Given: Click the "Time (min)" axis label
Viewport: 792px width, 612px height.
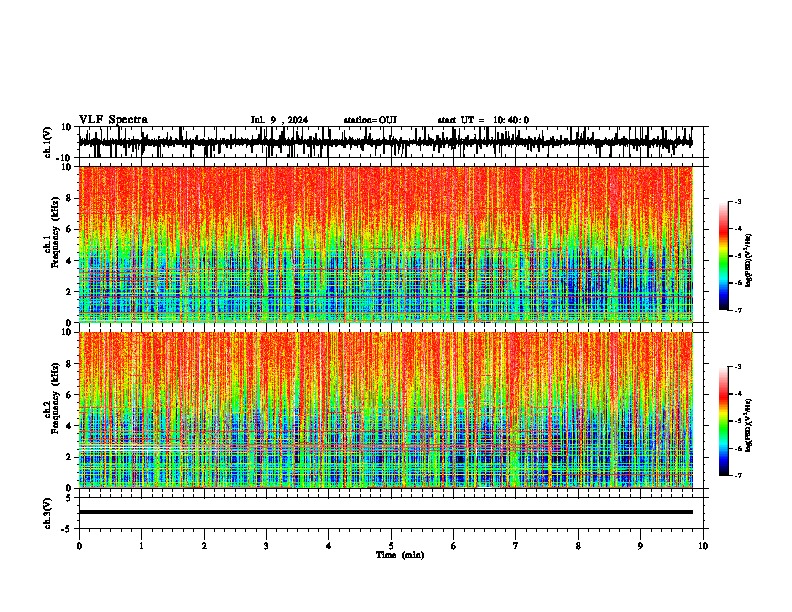Looking at the screenshot, I should click(400, 555).
